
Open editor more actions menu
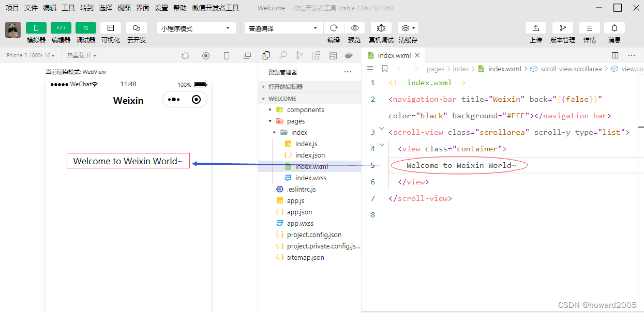click(632, 55)
